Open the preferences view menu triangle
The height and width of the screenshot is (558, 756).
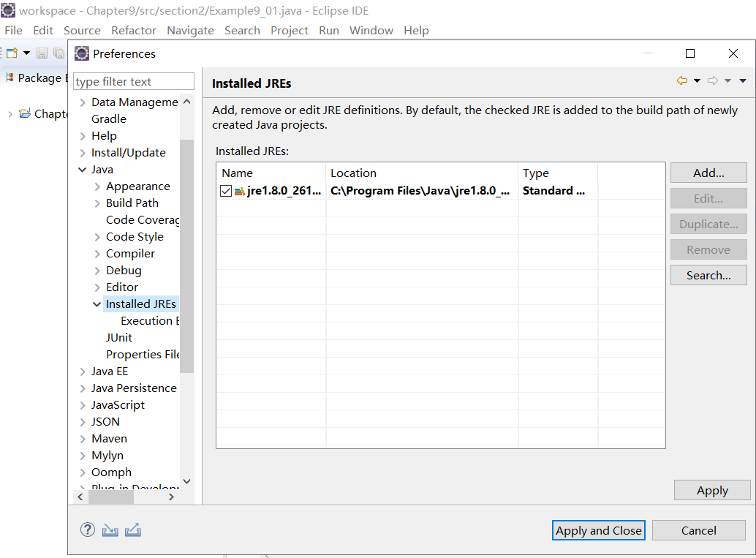point(743,80)
